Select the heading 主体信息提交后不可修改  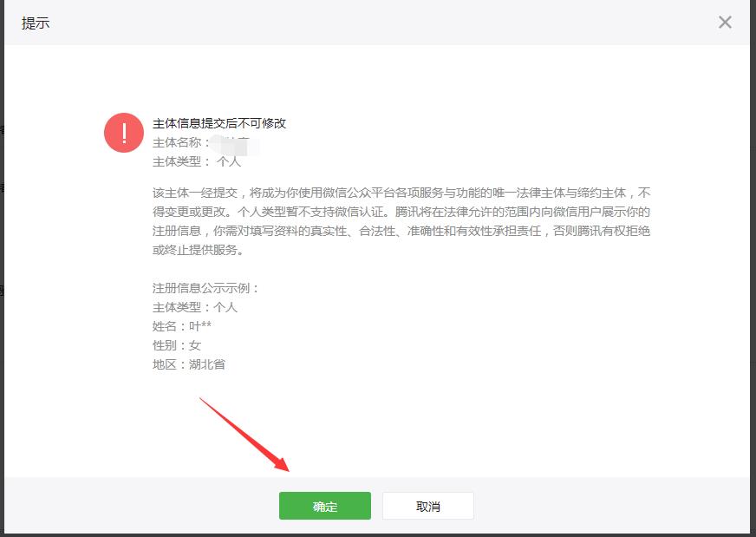pyautogui.click(x=219, y=123)
